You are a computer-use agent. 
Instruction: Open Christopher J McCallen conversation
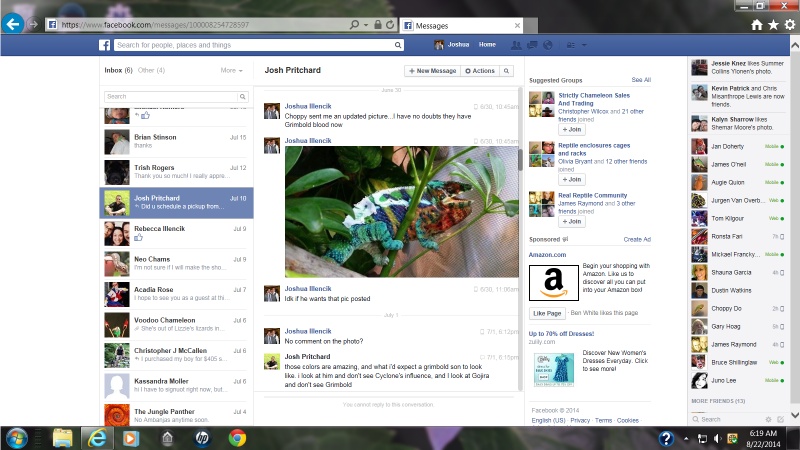(x=176, y=355)
